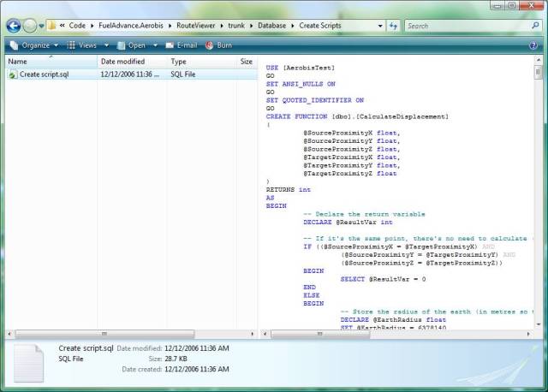The width and height of the screenshot is (548, 392).
Task: Open the Organize dropdown menu
Action: pyautogui.click(x=34, y=45)
